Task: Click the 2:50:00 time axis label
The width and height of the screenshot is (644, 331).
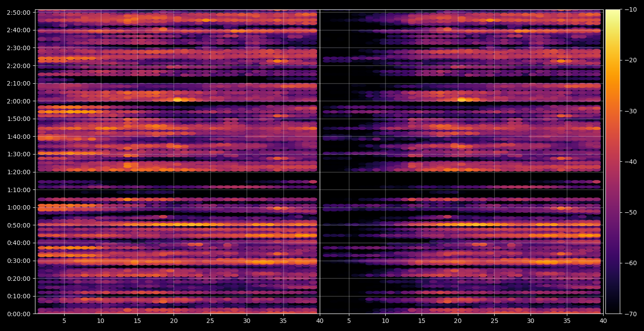Action: [x=18, y=13]
